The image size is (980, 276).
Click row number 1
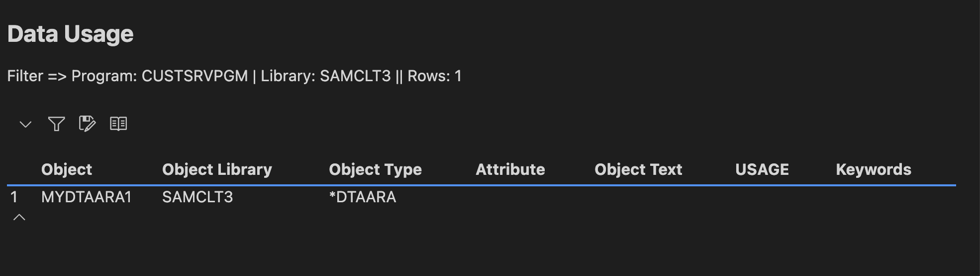[x=14, y=197]
